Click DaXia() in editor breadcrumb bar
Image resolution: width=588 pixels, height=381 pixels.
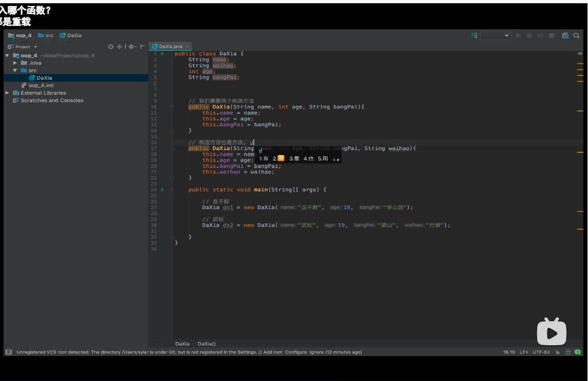coord(207,344)
